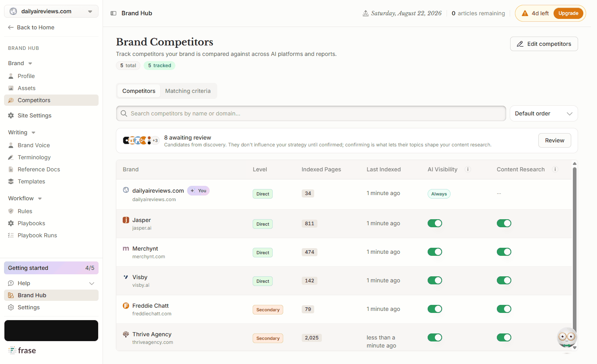Toggle AI Visibility for Jasper
This screenshot has height=364, width=597.
coord(435,223)
